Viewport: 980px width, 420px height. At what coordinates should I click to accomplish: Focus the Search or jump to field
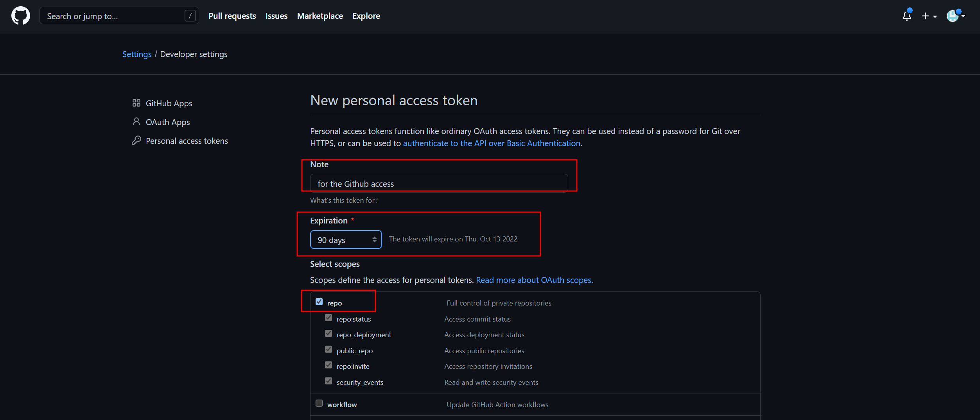pos(119,16)
